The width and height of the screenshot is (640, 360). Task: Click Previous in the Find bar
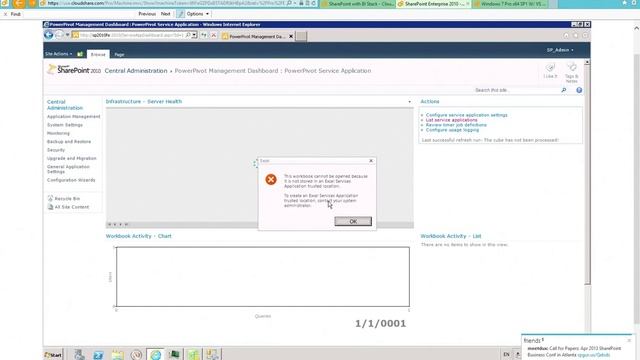(x=147, y=14)
